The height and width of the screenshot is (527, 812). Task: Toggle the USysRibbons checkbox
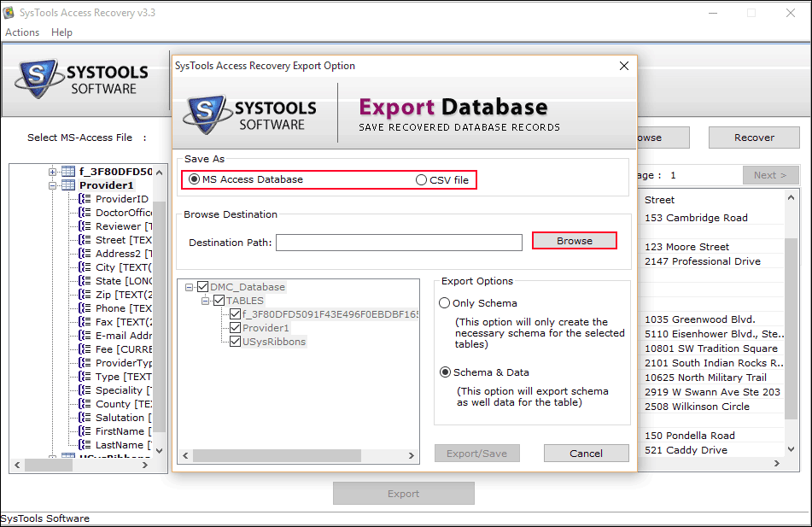[x=235, y=342]
